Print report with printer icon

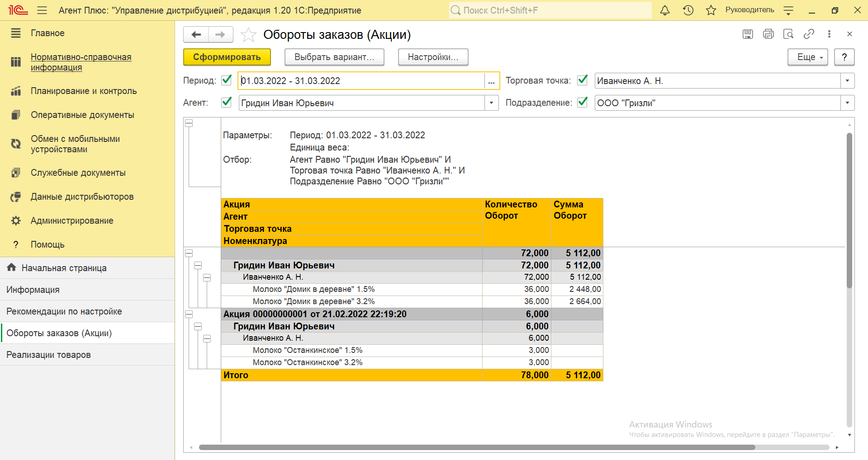(x=768, y=34)
